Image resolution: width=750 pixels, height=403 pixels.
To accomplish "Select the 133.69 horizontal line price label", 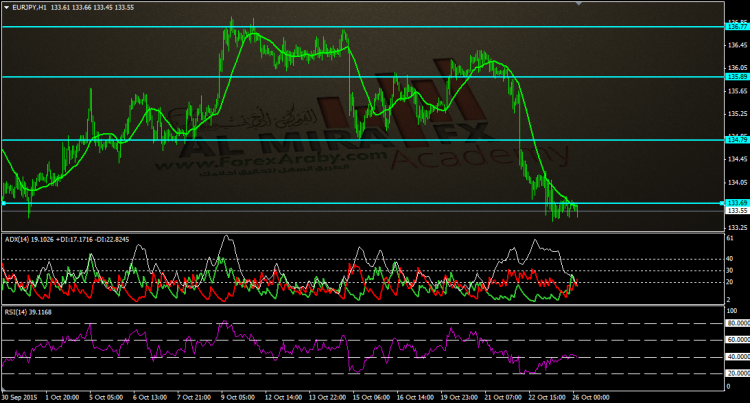I will point(736,203).
